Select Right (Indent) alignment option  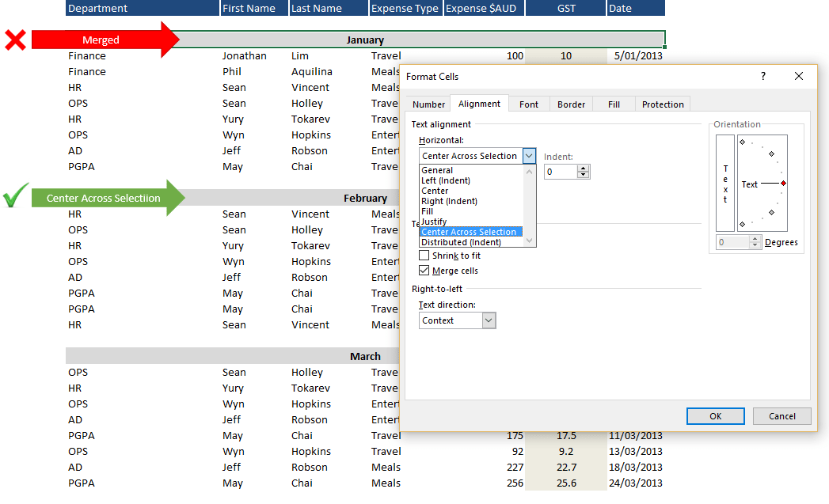point(471,201)
